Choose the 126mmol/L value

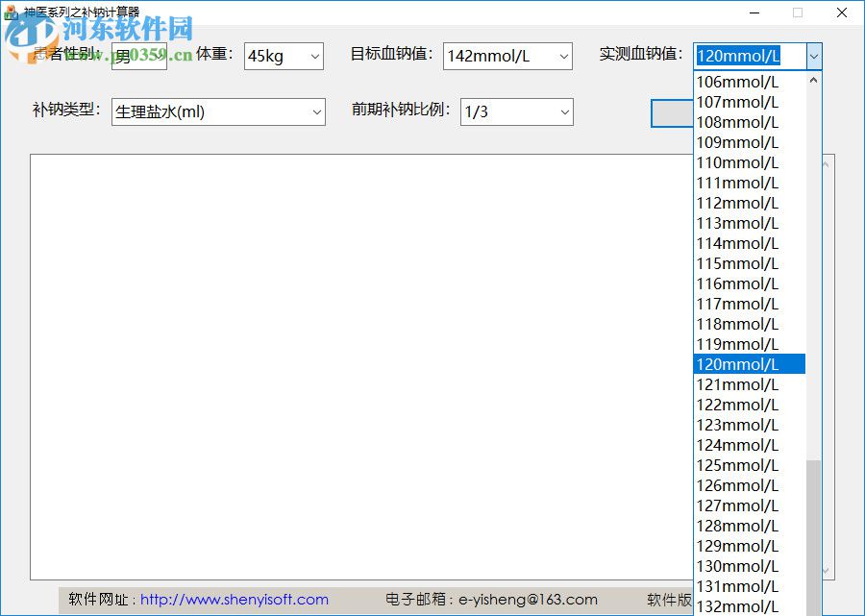pos(749,485)
